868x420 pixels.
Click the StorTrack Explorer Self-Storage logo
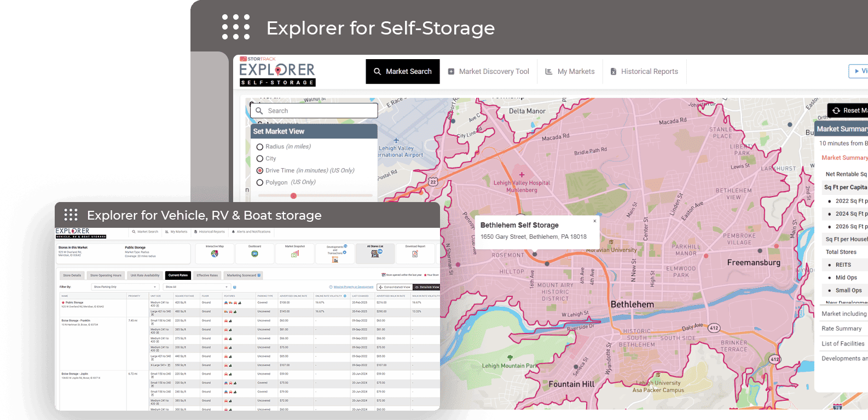[277, 72]
